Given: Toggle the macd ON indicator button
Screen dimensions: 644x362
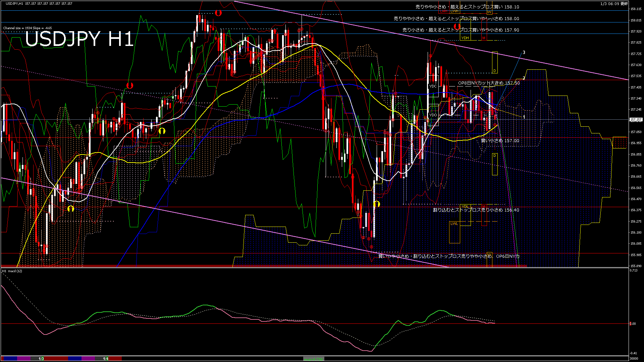Looking at the screenshot, I should (314, 359).
